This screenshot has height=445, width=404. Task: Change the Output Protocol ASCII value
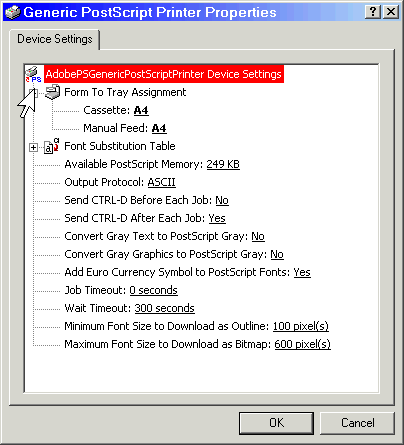tap(162, 182)
